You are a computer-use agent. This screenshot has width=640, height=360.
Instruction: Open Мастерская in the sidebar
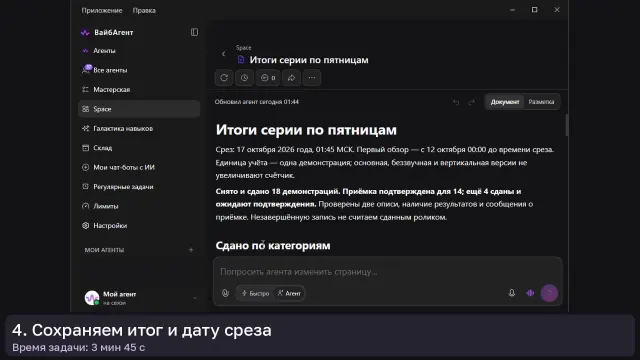[139, 89]
